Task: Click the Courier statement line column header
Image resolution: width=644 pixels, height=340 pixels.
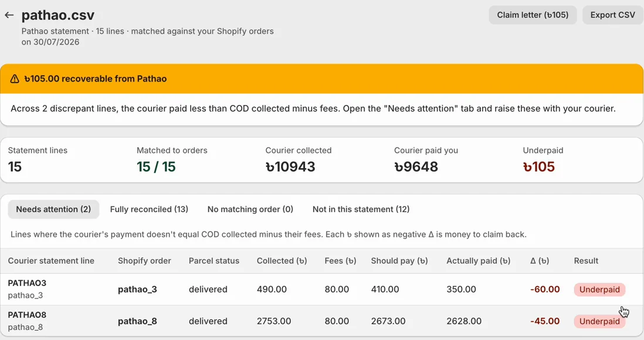Action: pyautogui.click(x=51, y=261)
